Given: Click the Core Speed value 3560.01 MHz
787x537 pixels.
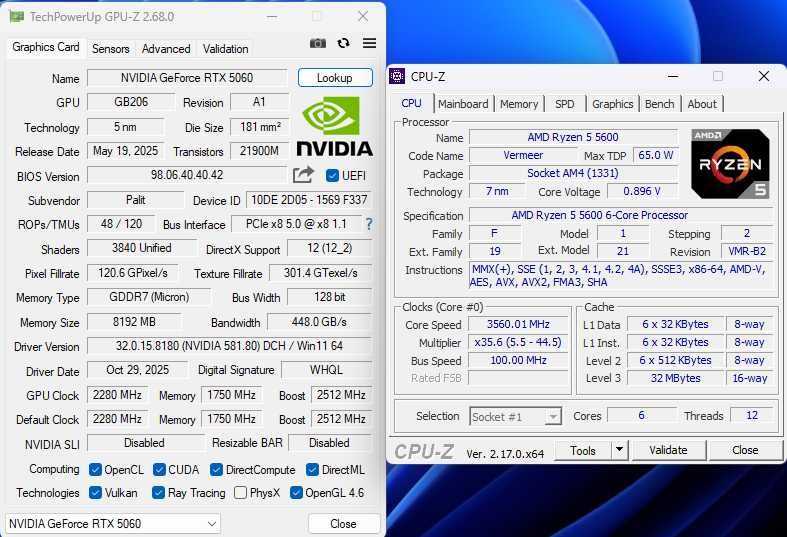Looking at the screenshot, I should pos(518,324).
